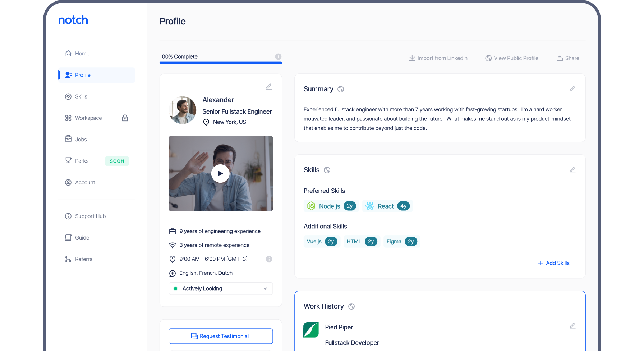Toggle Work History visibility globe icon
Image resolution: width=644 pixels, height=351 pixels.
click(x=351, y=306)
